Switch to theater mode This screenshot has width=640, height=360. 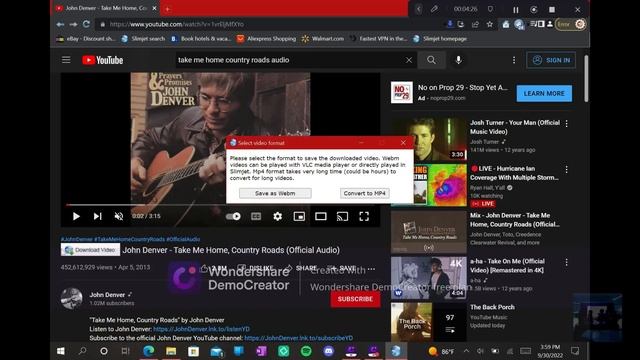(321, 216)
